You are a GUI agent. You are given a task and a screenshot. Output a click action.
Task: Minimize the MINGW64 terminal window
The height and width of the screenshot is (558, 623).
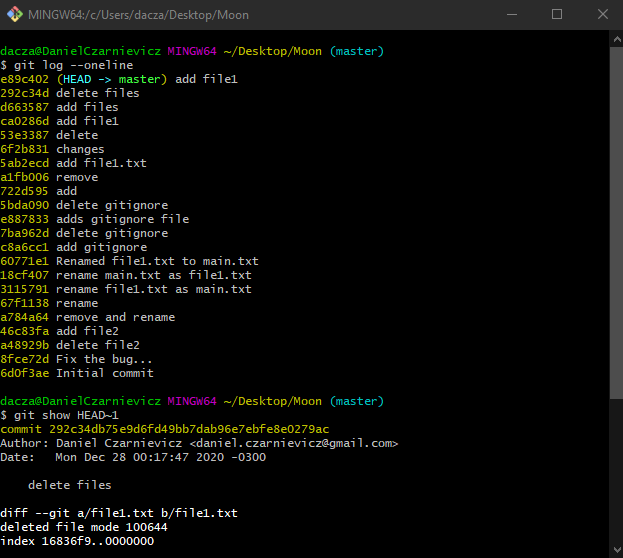pyautogui.click(x=511, y=15)
